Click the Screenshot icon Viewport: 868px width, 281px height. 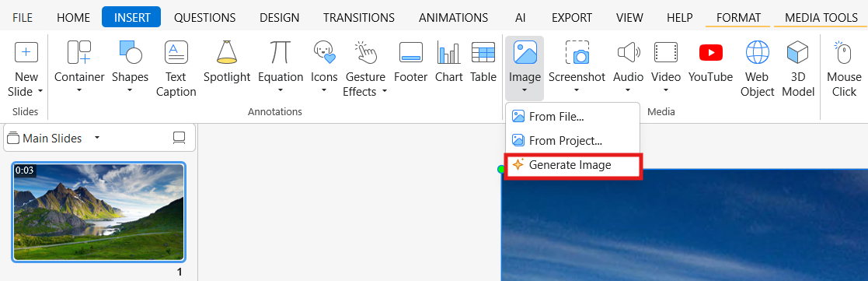coord(577,53)
